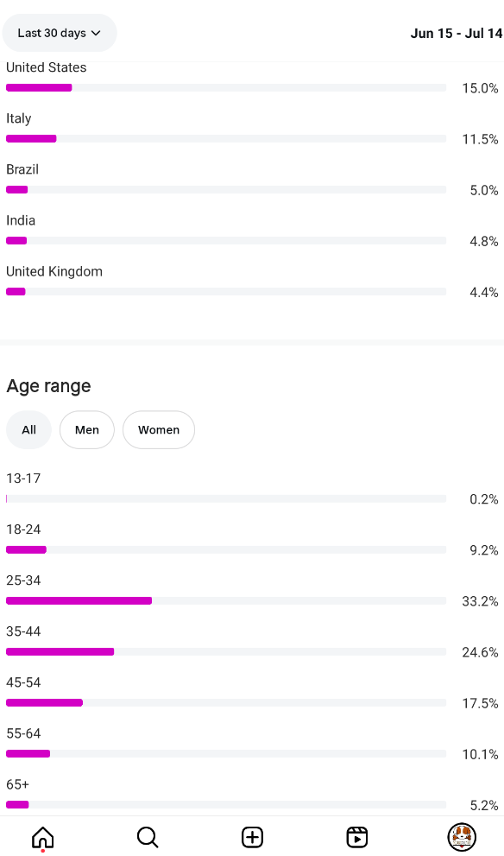
Task: Select the United Kingdom row bar
Action: [226, 291]
